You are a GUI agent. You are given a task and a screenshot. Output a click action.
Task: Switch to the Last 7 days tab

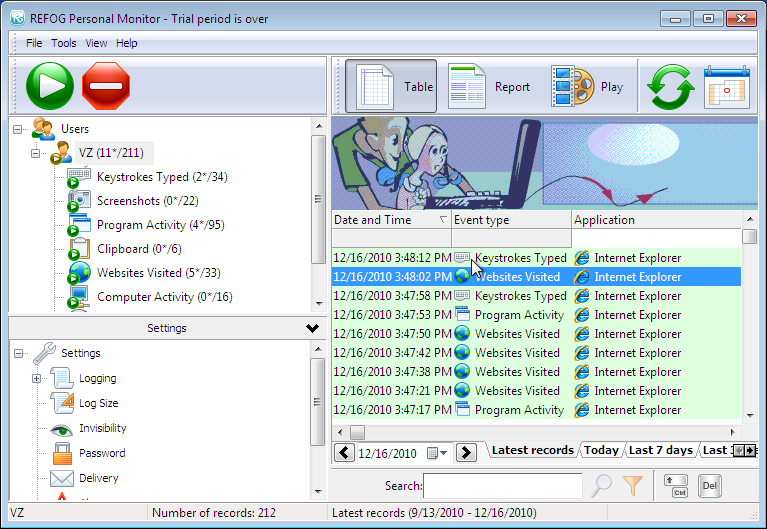660,450
